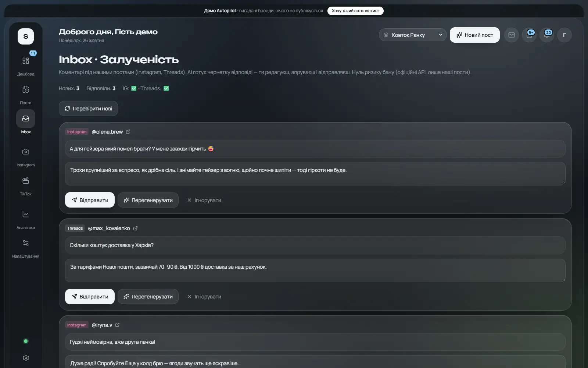Open notifications bell with 20 badge
The width and height of the screenshot is (588, 368).
click(x=546, y=35)
